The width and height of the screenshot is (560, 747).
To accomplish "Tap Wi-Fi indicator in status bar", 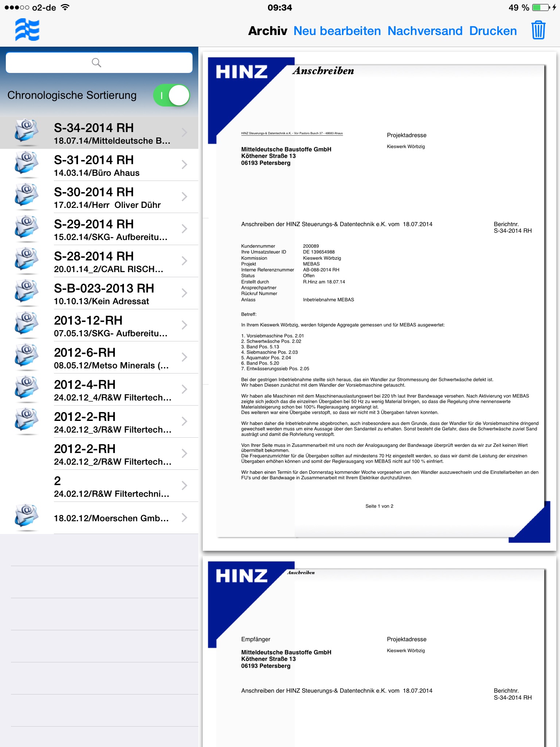I will [x=65, y=7].
